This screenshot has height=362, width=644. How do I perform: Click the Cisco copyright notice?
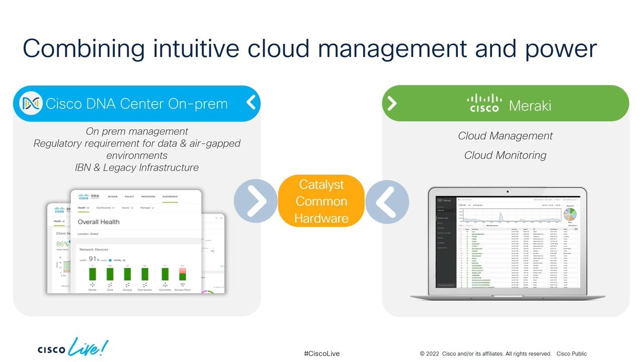tap(503, 353)
